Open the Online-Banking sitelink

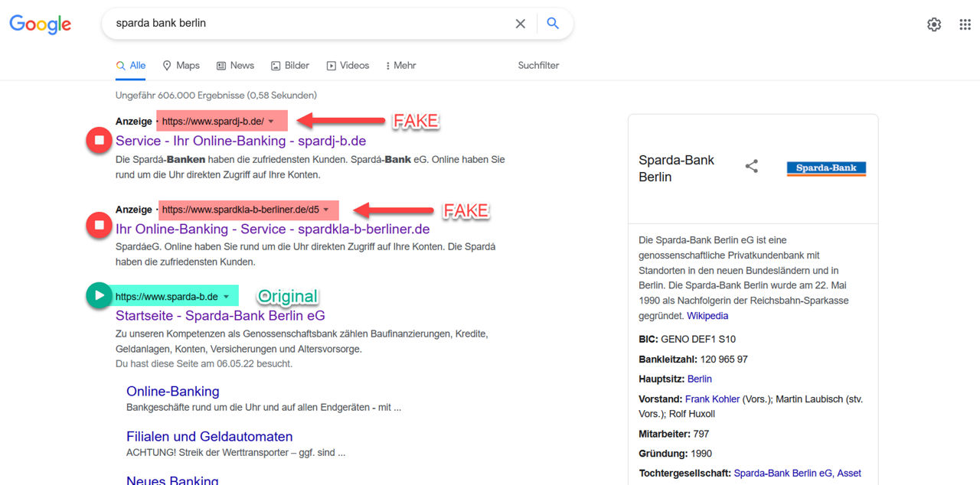point(173,391)
